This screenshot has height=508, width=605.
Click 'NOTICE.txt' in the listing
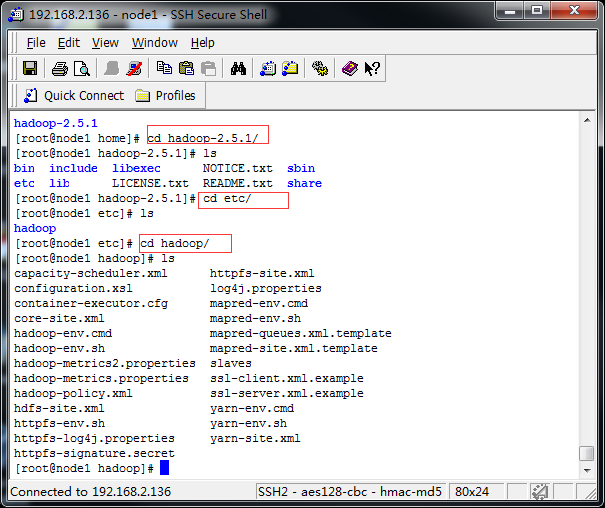coord(238,168)
